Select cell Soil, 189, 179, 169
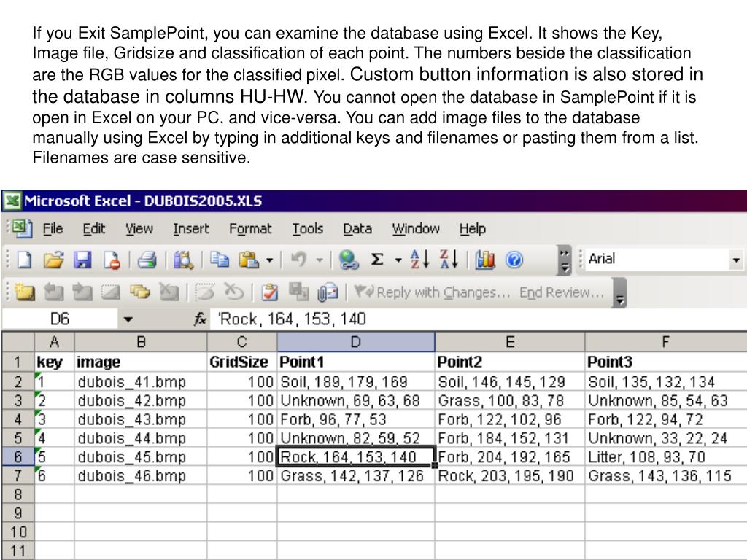The width and height of the screenshot is (747, 560). [356, 381]
